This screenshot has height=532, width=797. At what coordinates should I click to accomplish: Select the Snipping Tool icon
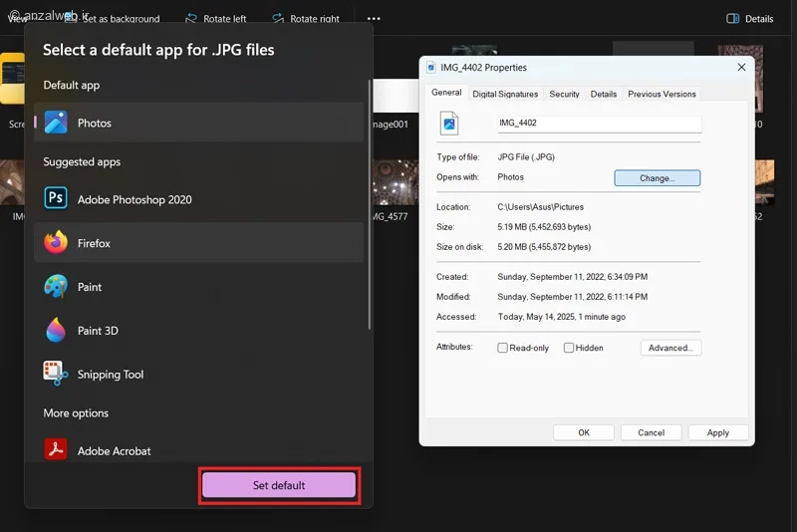click(56, 375)
